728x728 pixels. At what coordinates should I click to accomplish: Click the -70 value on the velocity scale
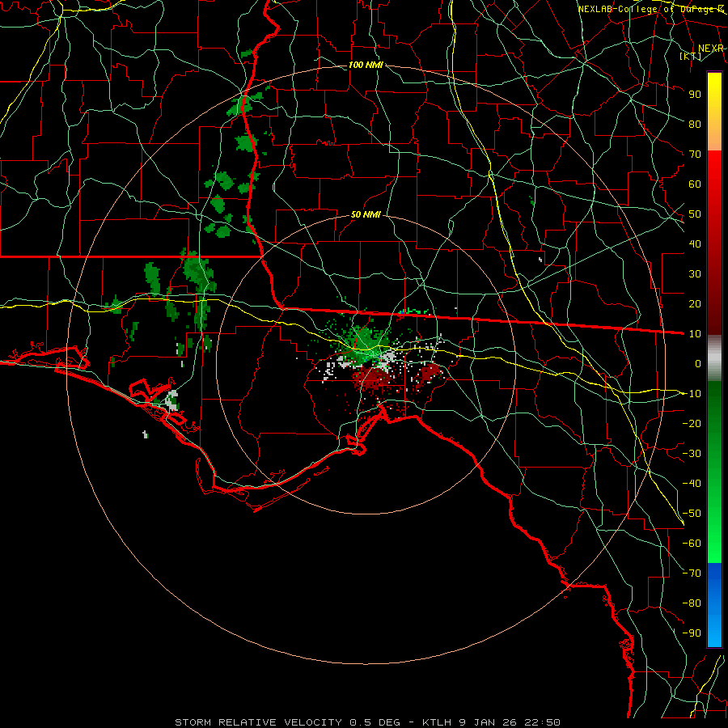pos(692,574)
